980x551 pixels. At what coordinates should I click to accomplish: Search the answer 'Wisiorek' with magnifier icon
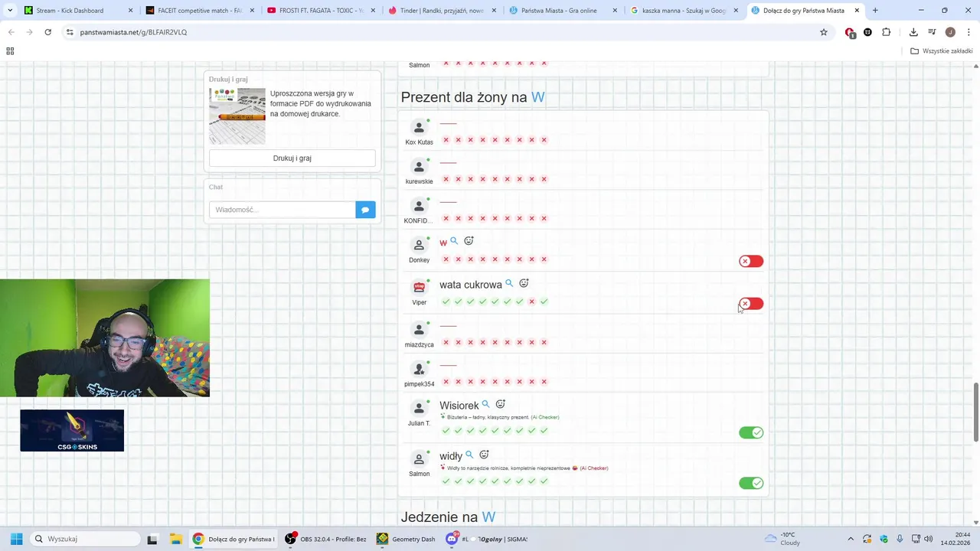pos(485,404)
